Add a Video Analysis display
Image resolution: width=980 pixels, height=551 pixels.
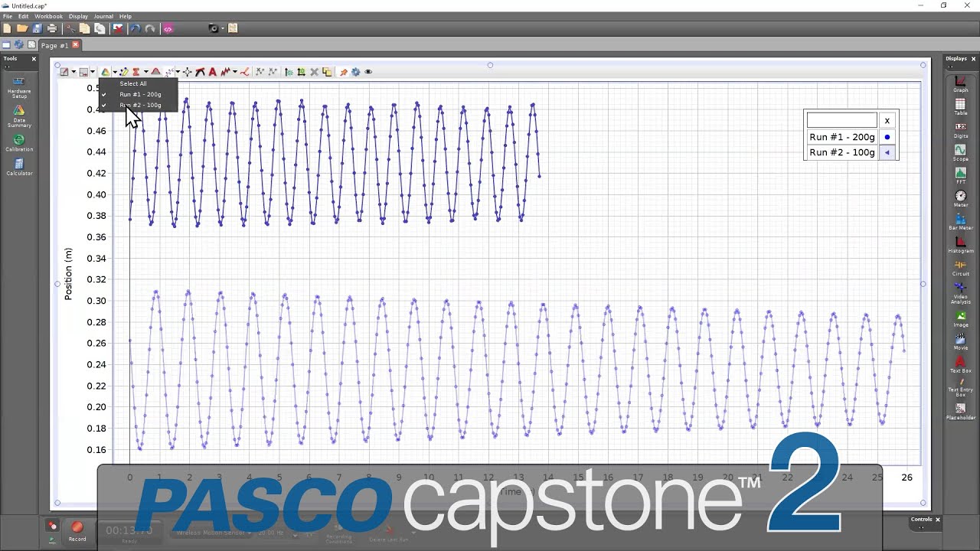(x=960, y=292)
